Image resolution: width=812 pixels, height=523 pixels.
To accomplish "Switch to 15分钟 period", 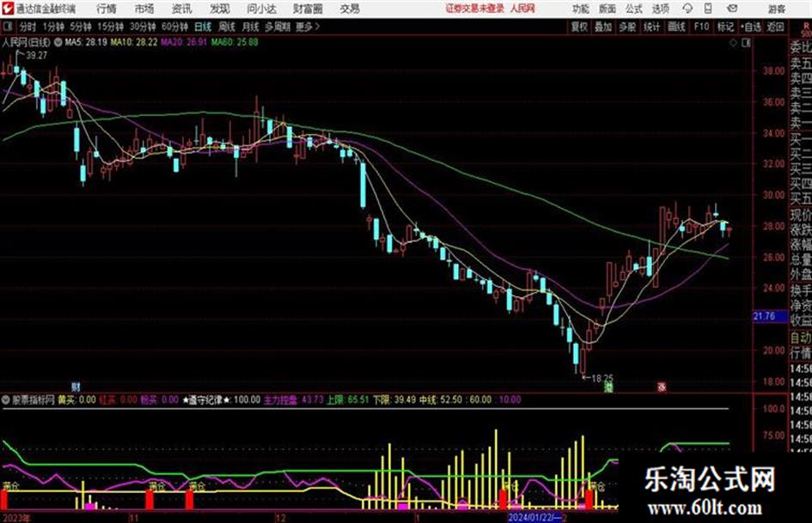I will (x=110, y=27).
